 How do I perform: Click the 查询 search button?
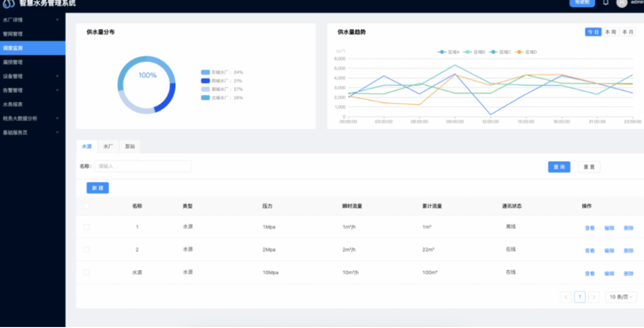tap(559, 167)
